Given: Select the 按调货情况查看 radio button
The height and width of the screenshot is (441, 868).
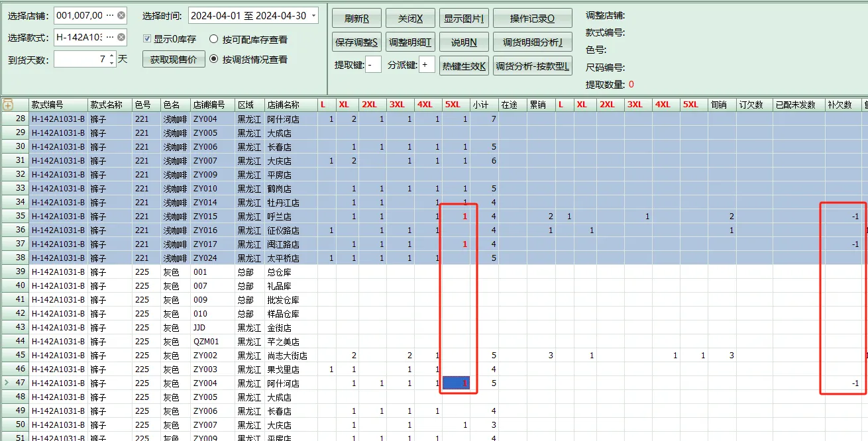Looking at the screenshot, I should [x=213, y=60].
